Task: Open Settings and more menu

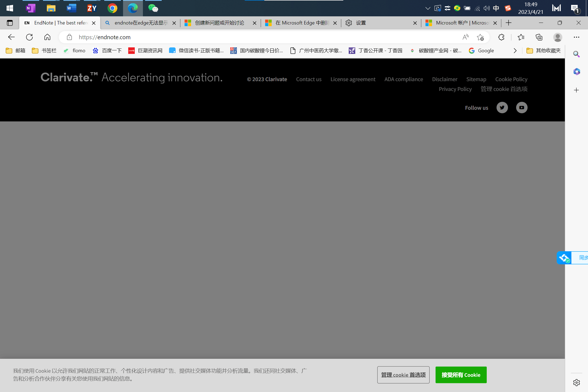Action: (x=576, y=37)
